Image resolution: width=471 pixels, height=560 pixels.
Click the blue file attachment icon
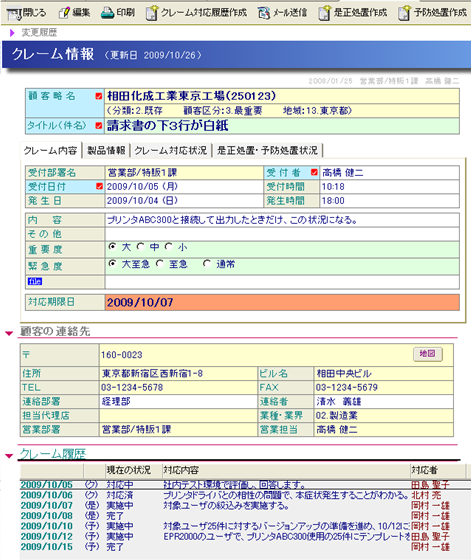coord(35,281)
